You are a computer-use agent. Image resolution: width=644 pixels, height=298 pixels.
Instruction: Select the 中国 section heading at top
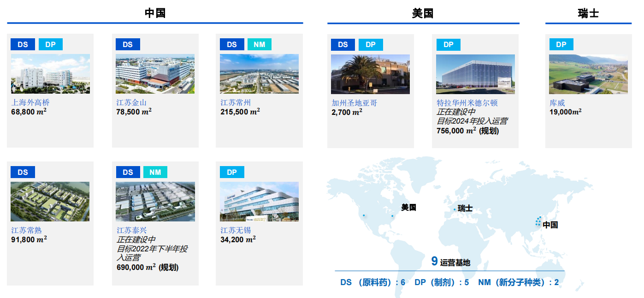[155, 13]
